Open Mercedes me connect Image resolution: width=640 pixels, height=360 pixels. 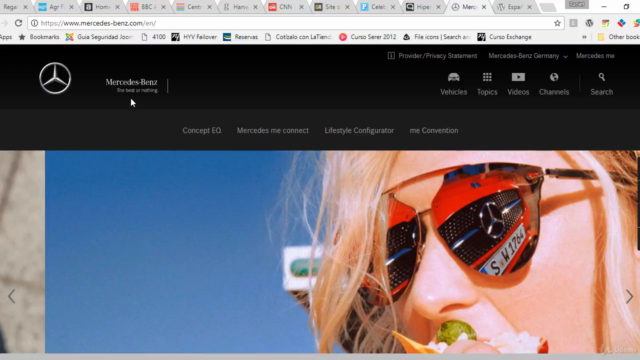(x=273, y=131)
